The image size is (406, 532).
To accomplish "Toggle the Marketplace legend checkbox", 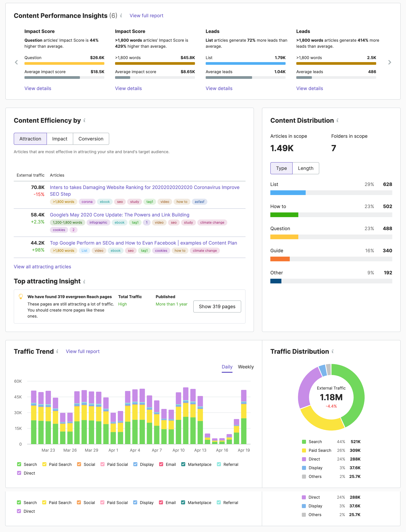I will click(183, 464).
